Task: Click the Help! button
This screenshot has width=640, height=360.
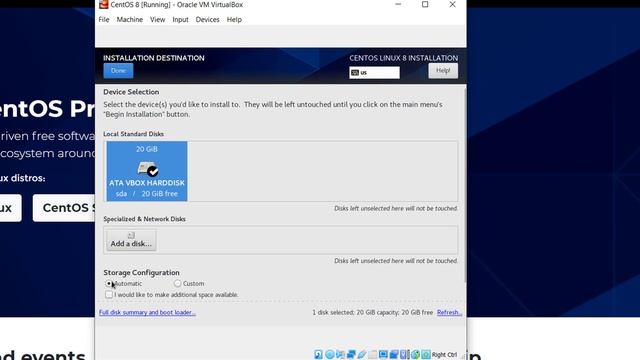Action: point(443,71)
